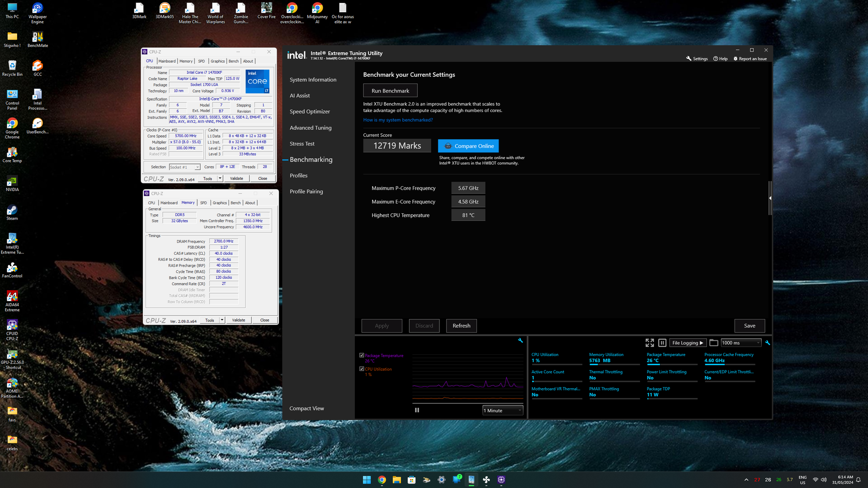Open the logging folder icon

pos(714,343)
